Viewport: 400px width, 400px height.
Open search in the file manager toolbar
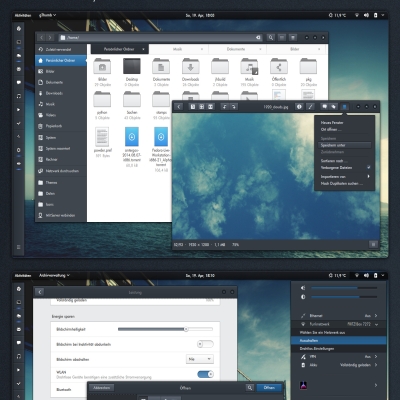[x=271, y=38]
